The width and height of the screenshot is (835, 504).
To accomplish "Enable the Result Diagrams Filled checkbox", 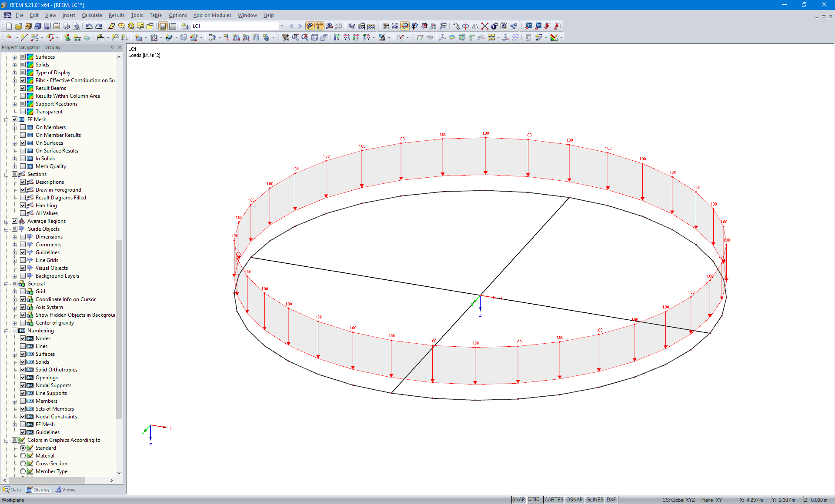I will coord(23,198).
